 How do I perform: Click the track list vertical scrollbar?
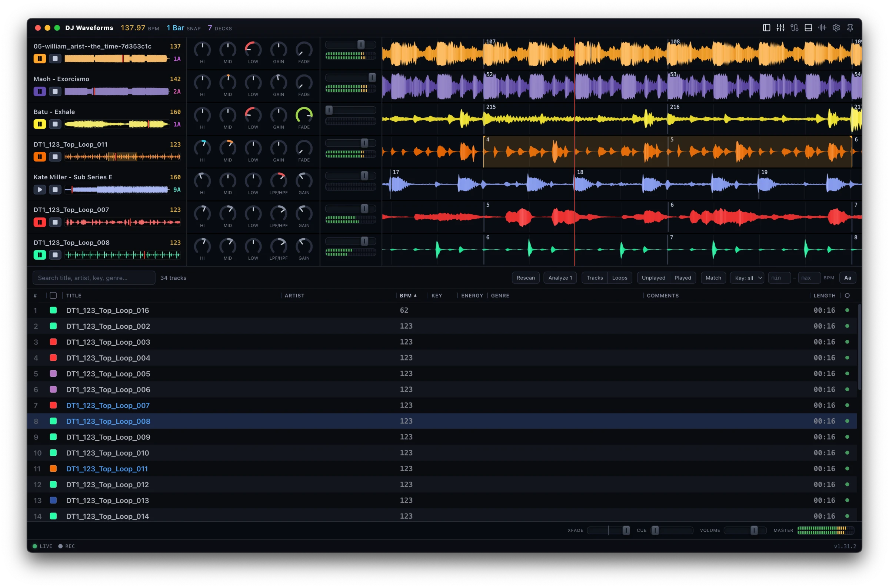pos(859,347)
